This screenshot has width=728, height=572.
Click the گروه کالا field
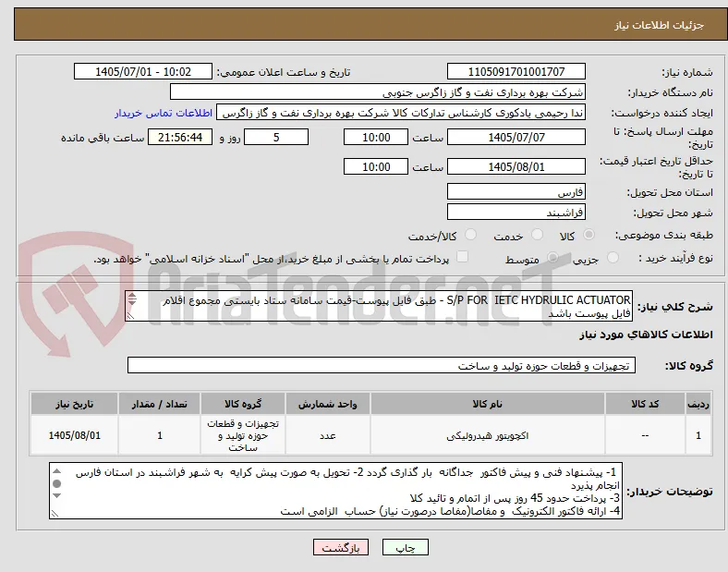382,365
